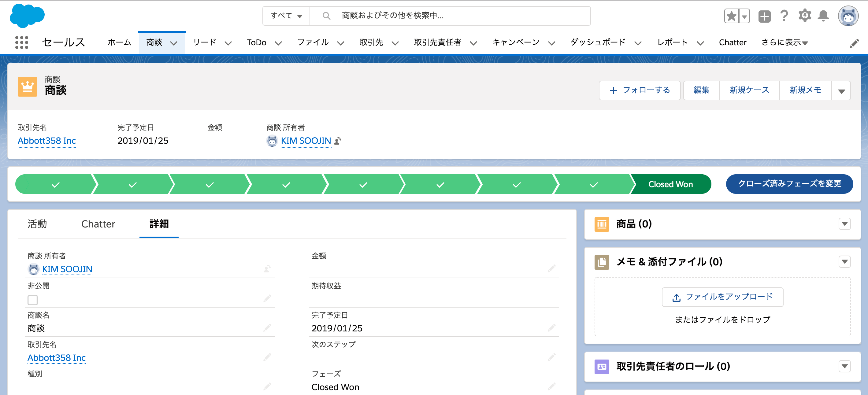Open the help question mark icon
The image size is (868, 395).
pyautogui.click(x=784, y=16)
